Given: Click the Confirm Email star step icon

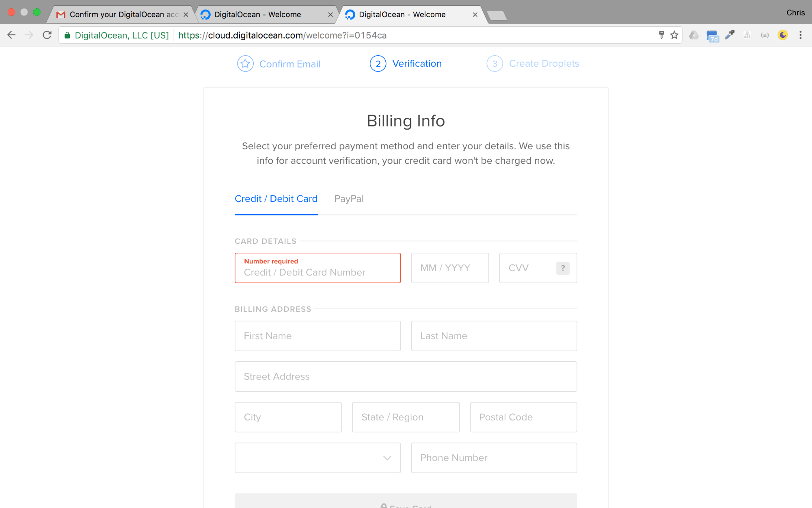Looking at the screenshot, I should point(245,64).
